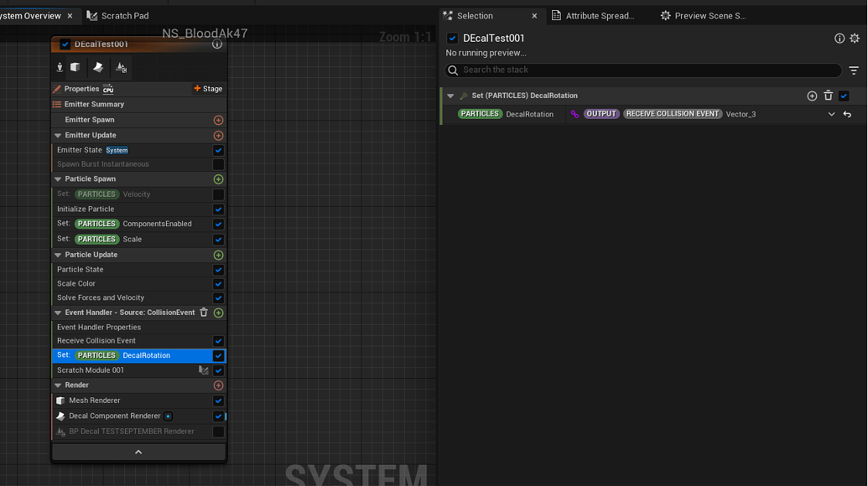Collapse the Particle Spawn section
868x486 pixels.
[x=58, y=178]
